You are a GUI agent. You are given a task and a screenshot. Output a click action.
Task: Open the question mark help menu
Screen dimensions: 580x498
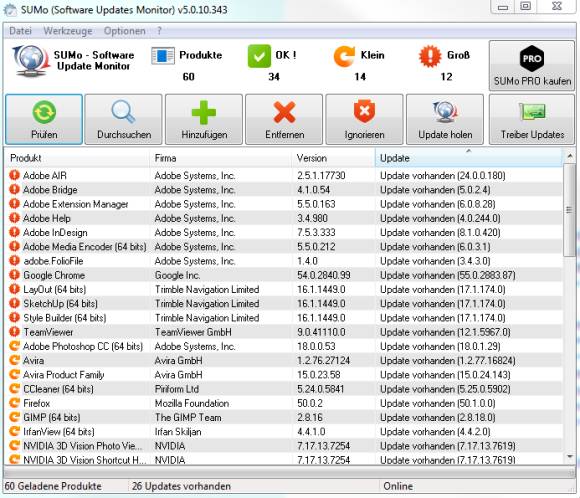(159, 31)
